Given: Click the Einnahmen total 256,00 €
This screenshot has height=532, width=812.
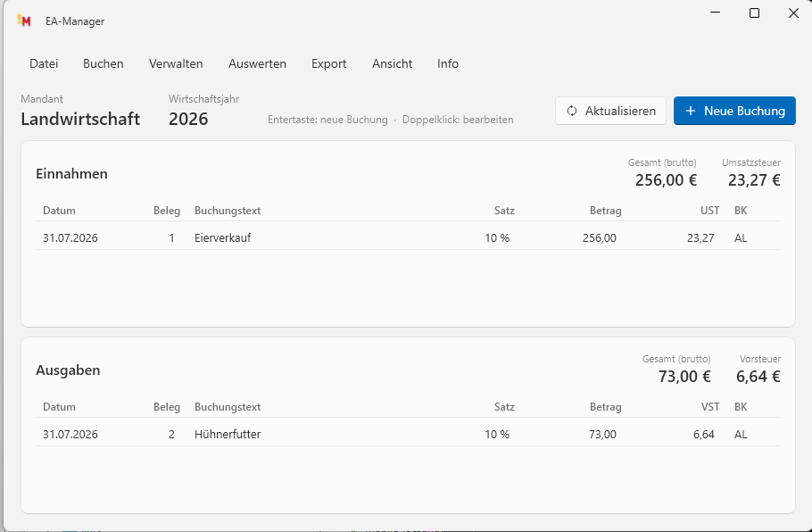Looking at the screenshot, I should (666, 180).
